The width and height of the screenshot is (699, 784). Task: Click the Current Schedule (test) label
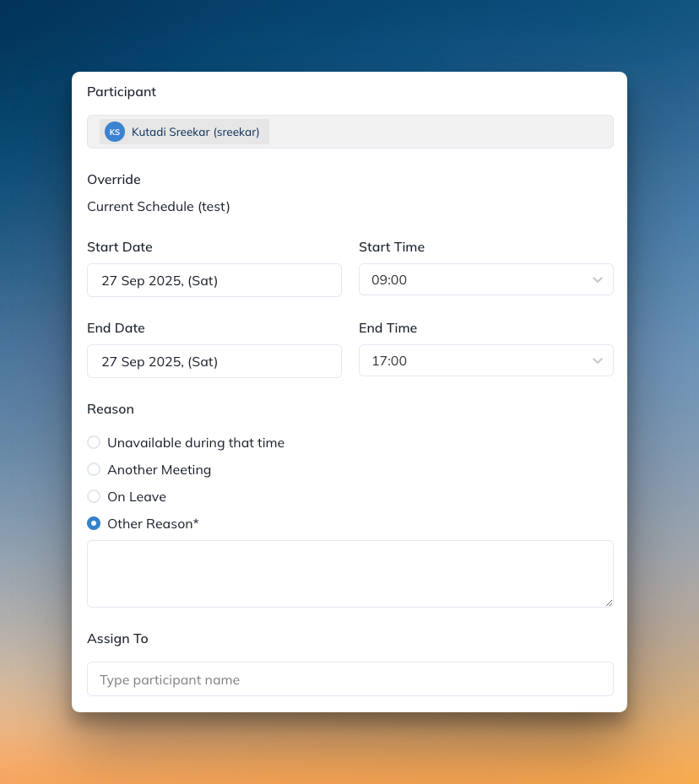pos(158,206)
